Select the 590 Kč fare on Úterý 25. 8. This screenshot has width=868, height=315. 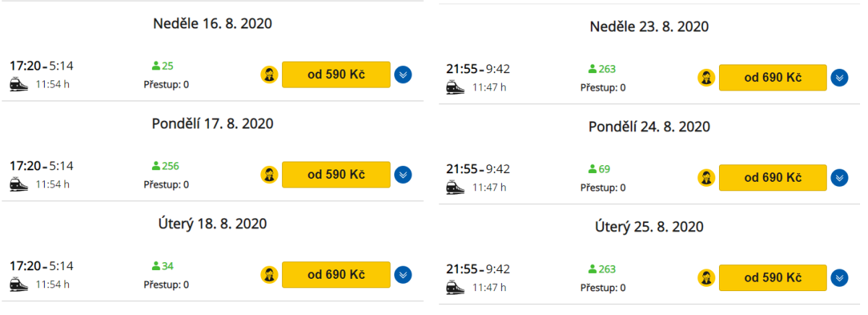point(773,278)
